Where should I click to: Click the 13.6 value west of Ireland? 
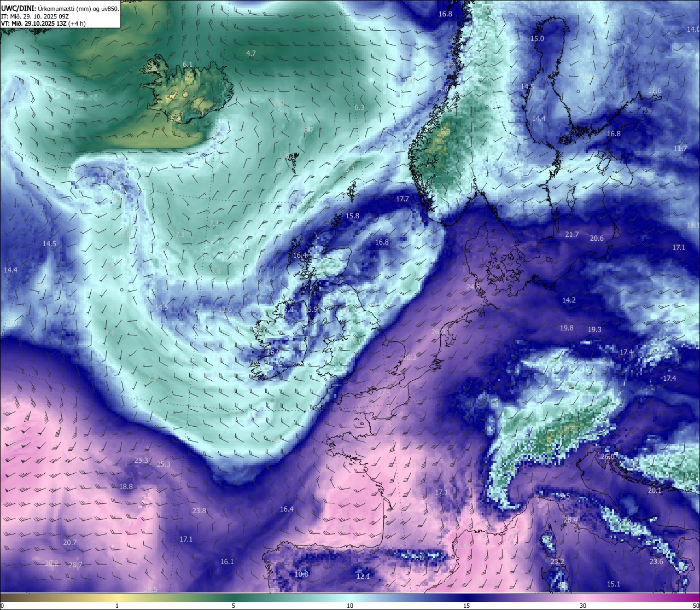[x=225, y=310]
